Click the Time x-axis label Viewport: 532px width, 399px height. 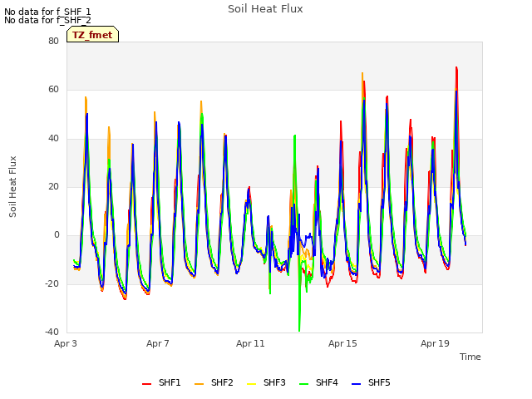pyautogui.click(x=470, y=357)
